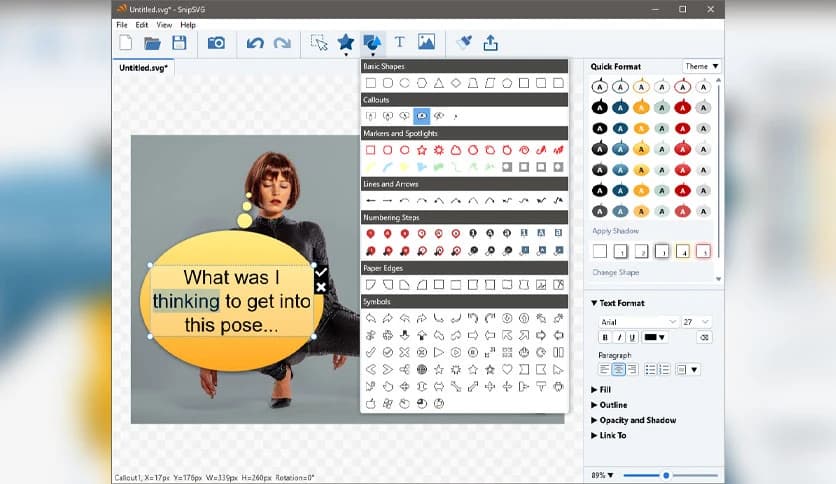Open the text color dropdown
The height and width of the screenshot is (484, 836).
654,337
